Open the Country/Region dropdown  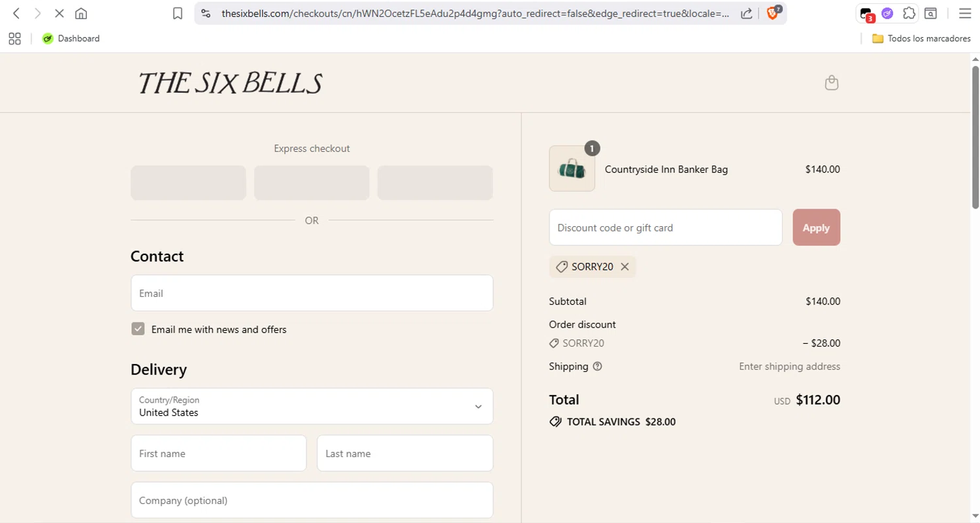[x=312, y=406]
